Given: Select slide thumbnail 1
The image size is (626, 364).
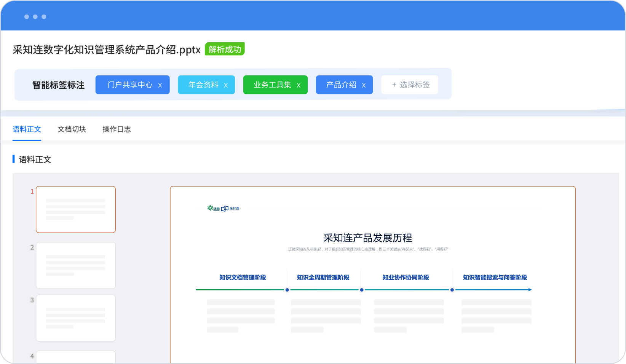Looking at the screenshot, I should [76, 209].
